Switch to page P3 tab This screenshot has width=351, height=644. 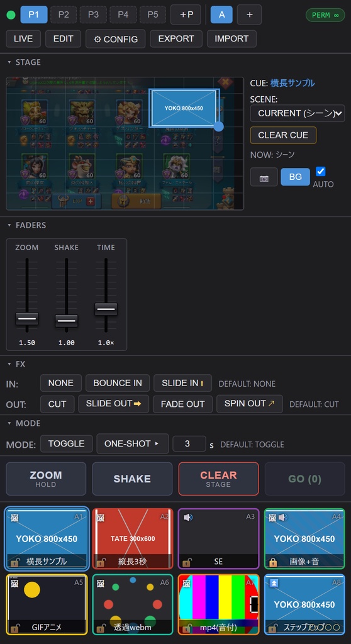point(93,14)
